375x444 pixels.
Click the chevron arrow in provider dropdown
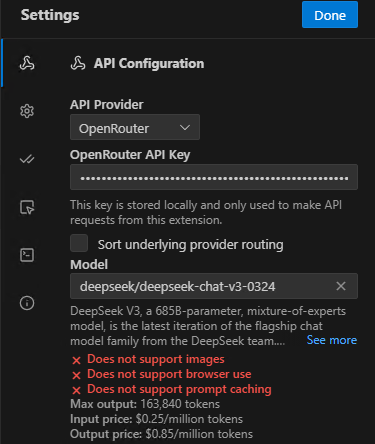click(x=185, y=128)
